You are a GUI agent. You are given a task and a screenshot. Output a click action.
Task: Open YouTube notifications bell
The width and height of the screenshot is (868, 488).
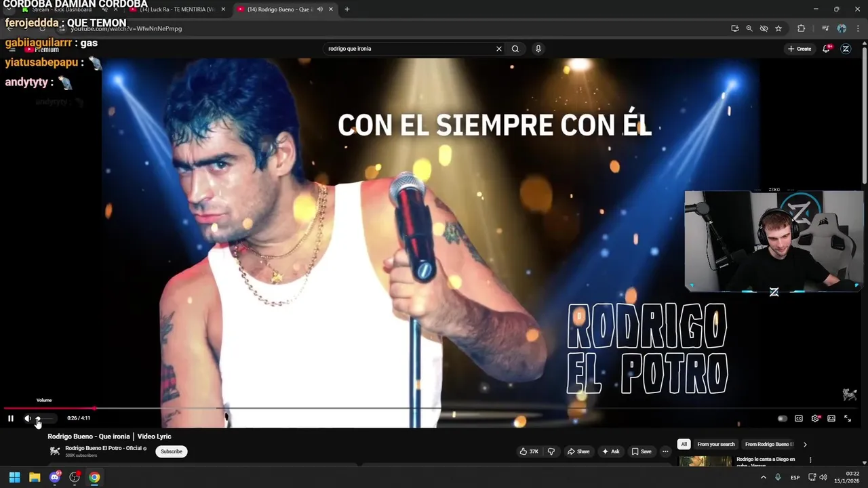[826, 49]
